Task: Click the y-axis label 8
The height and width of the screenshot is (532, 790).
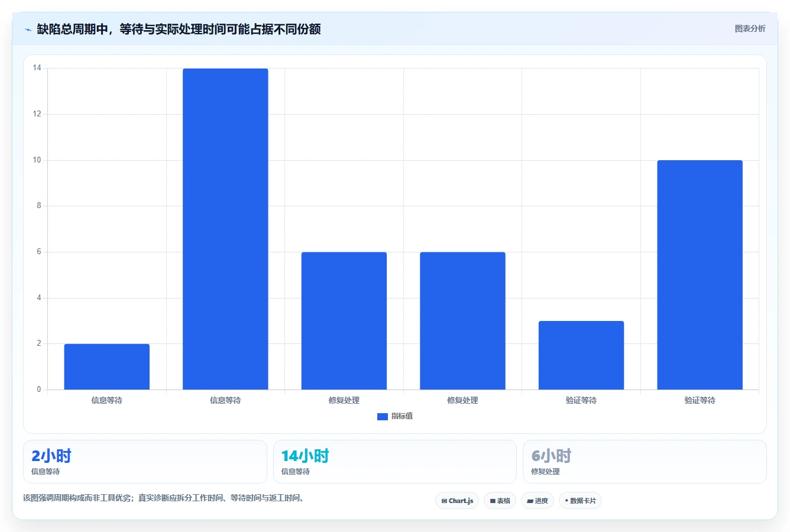Action: (39, 206)
